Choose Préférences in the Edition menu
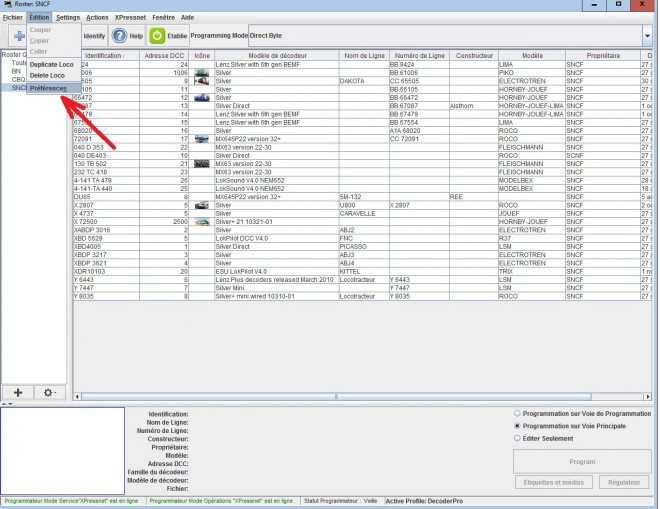Image resolution: width=660 pixels, height=509 pixels. click(x=54, y=88)
